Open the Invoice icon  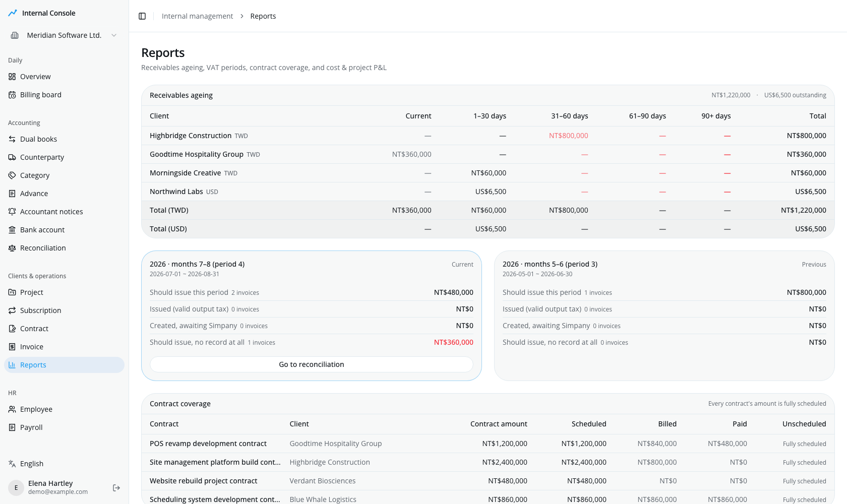(x=12, y=347)
